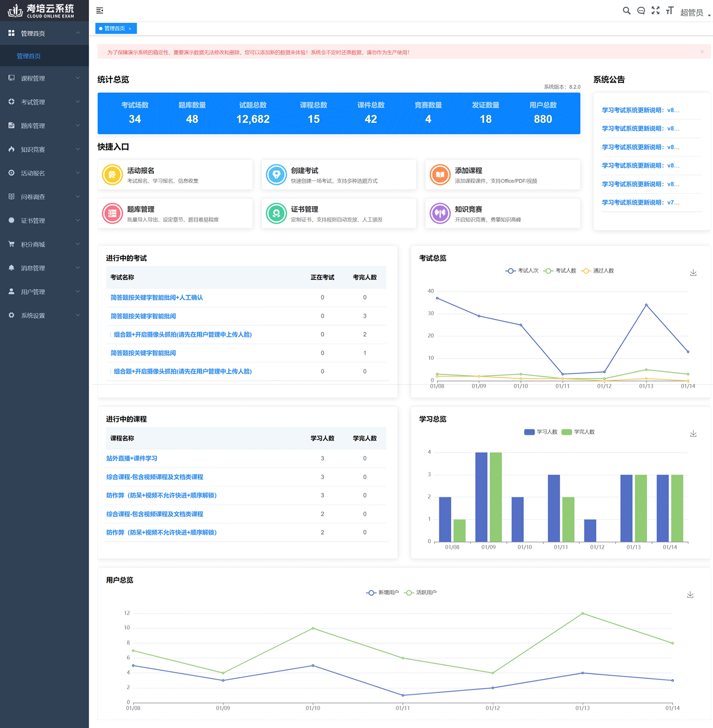
Task: Expand the 课程管理 sidebar menu
Action: coord(44,78)
